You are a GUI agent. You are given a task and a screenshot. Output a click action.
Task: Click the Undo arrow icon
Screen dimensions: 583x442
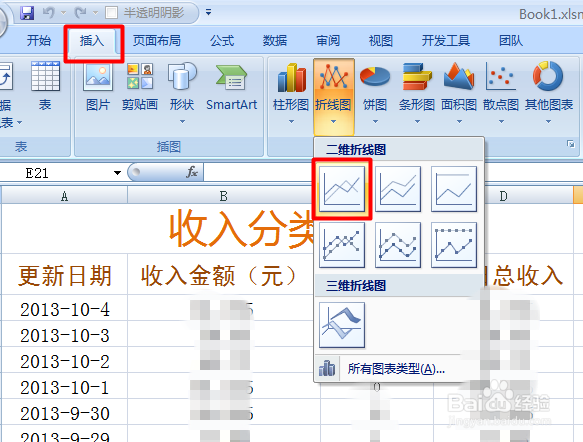[48, 13]
